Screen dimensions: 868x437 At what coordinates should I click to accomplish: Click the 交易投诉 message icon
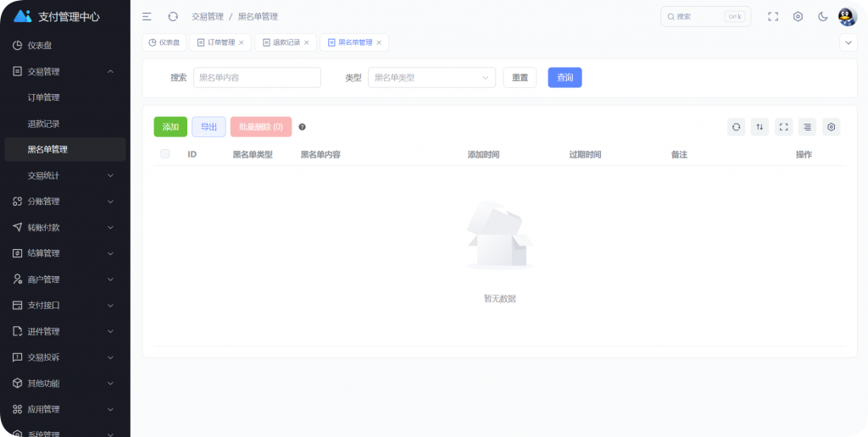17,357
